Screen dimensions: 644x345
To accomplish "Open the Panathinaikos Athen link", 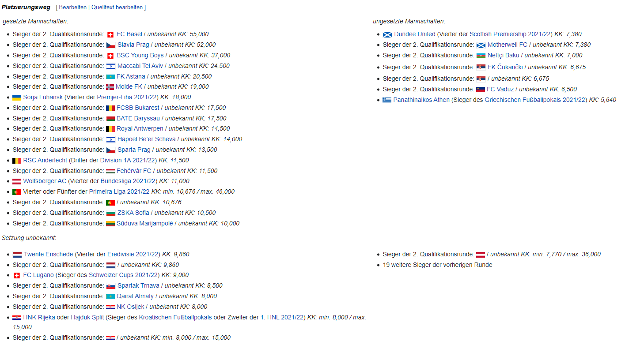I will (421, 100).
